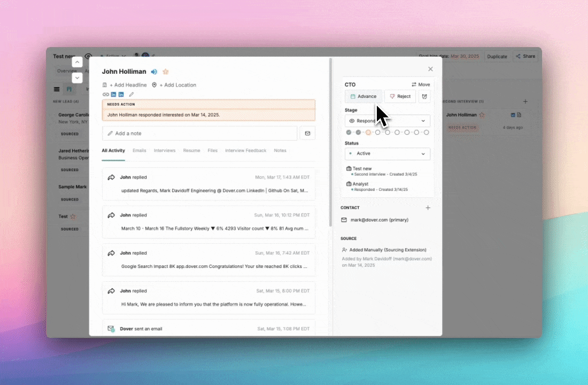588x385 pixels.
Task: Select the last stage circle in pipeline
Action: click(427, 132)
